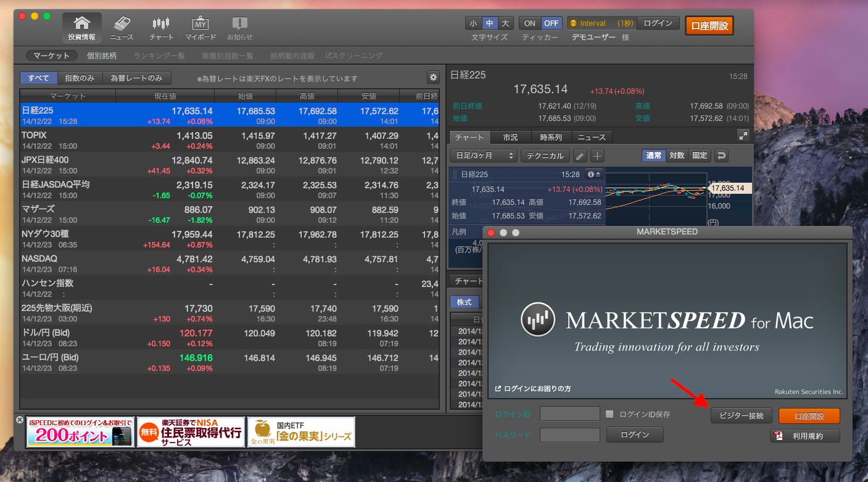The width and height of the screenshot is (868, 482).
Task: Select the マーケット sub-tab
Action: tap(52, 56)
